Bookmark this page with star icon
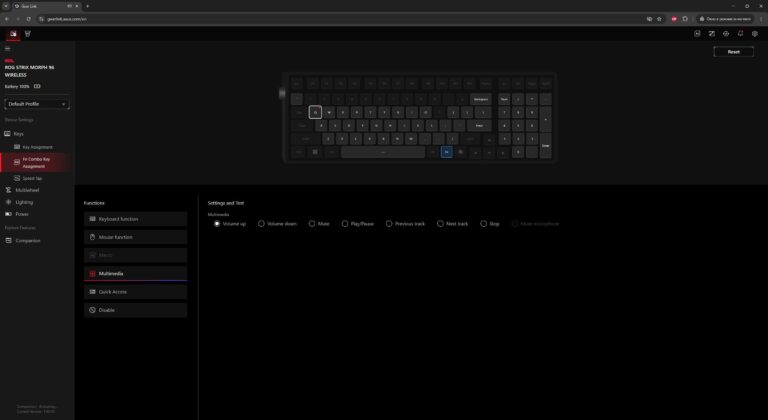The image size is (768, 420). pos(659,19)
